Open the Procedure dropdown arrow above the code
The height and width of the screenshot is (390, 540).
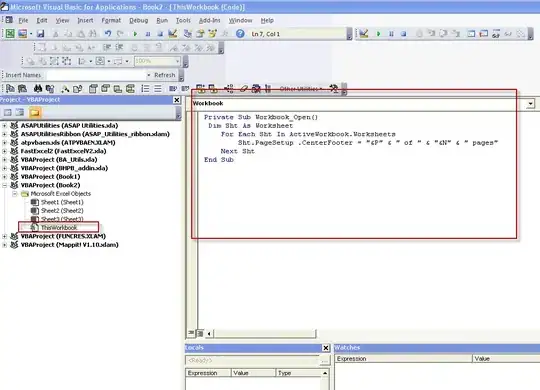pyautogui.click(x=531, y=103)
